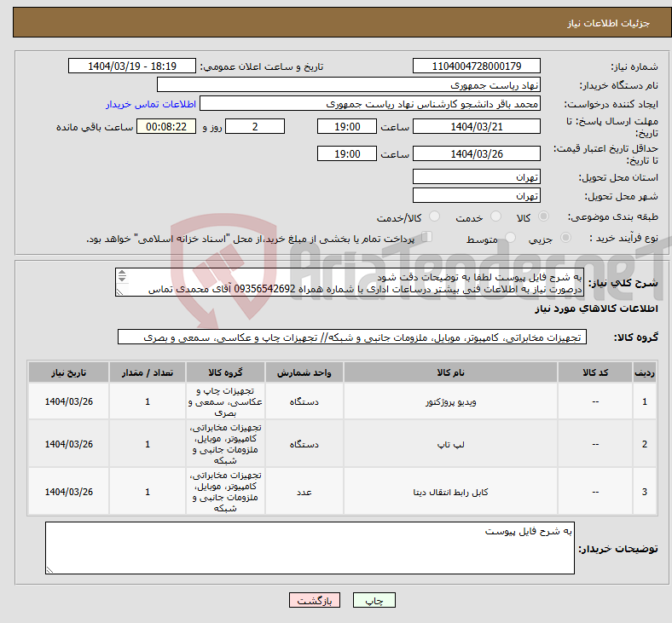Click the resize grip of توضیحات خریدار box
Screen dimensions: 672x623
pos(49,570)
